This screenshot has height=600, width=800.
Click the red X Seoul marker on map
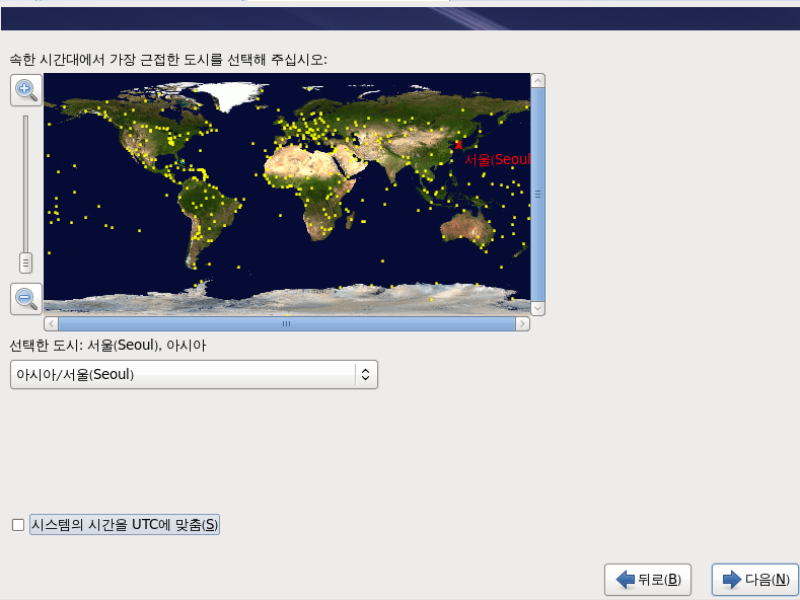pos(458,145)
